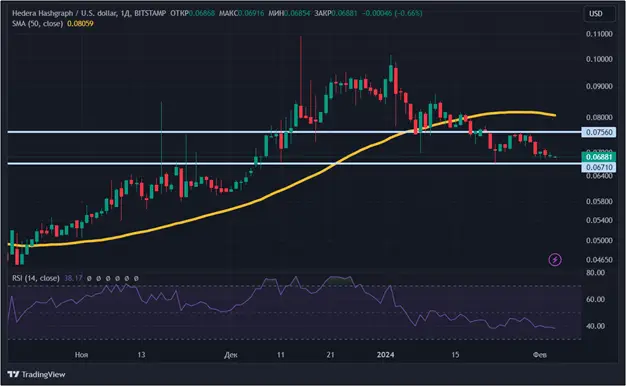The height and width of the screenshot is (386, 626).
Task: Click the SMA value 0.08059
Action: coord(80,24)
